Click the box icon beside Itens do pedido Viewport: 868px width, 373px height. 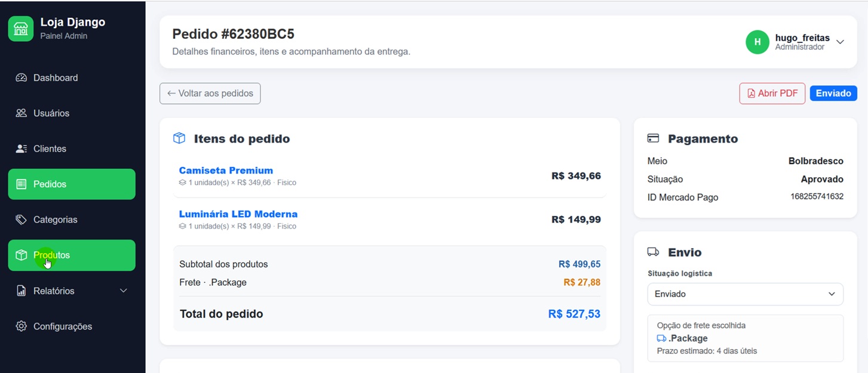coord(179,138)
